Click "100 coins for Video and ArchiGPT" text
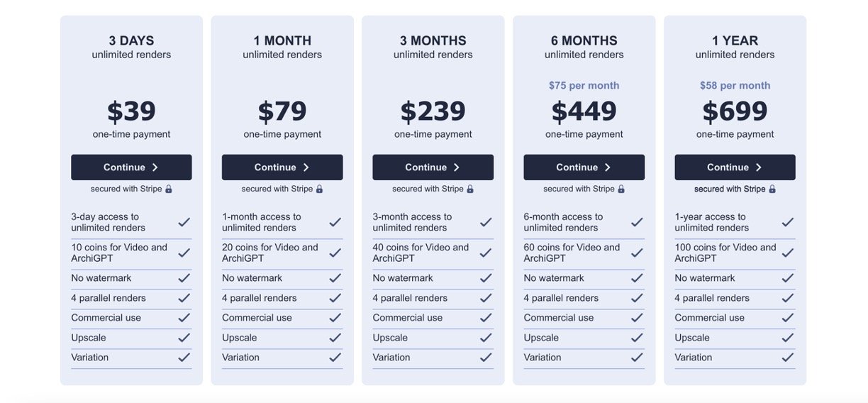868x403 pixels. (x=725, y=253)
